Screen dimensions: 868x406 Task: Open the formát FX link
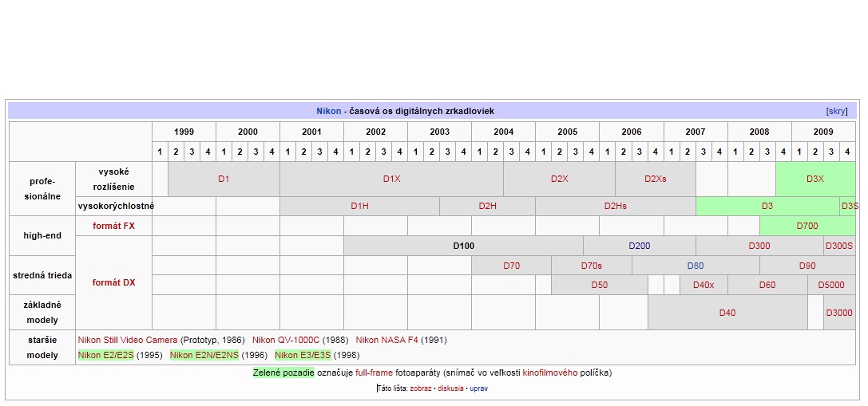click(113, 226)
